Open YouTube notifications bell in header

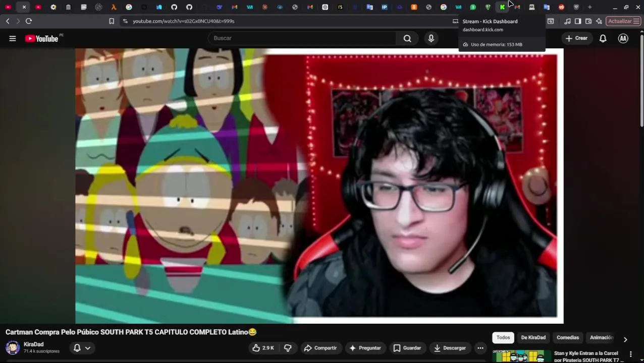[x=603, y=38]
